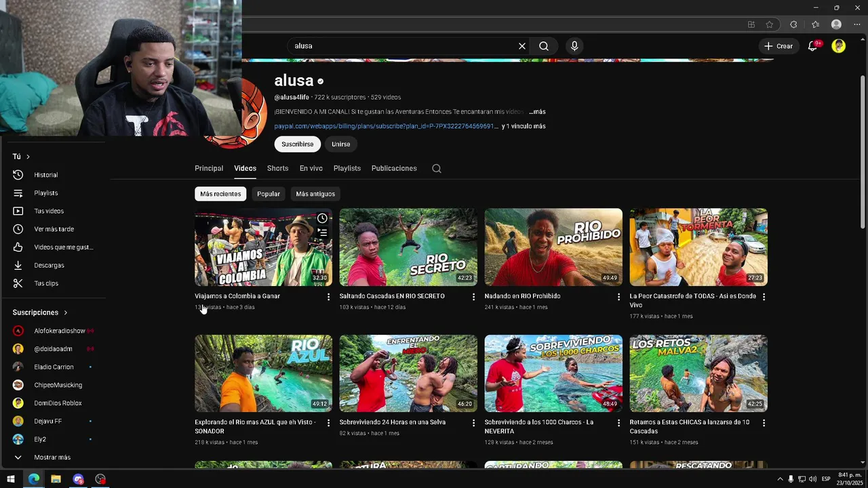
Task: Open the Los Retos Malva2 video thumbnail
Action: 698,373
